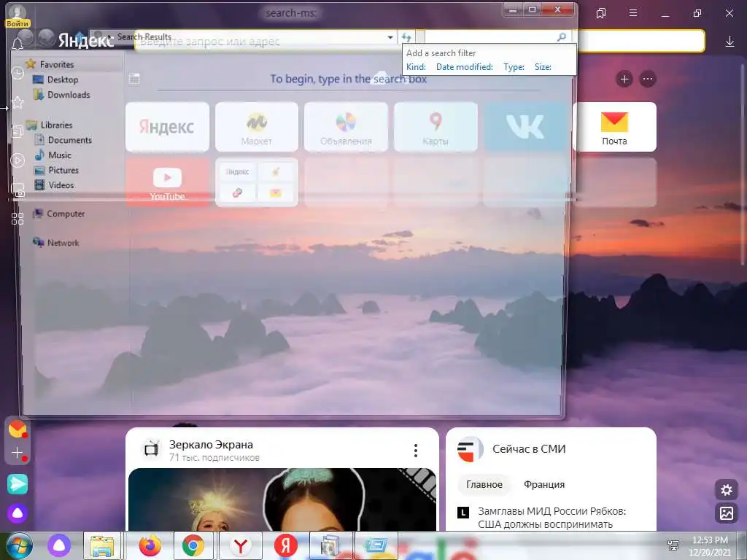This screenshot has width=747, height=560.
Task: Switch to Франция news tab
Action: tap(544, 484)
